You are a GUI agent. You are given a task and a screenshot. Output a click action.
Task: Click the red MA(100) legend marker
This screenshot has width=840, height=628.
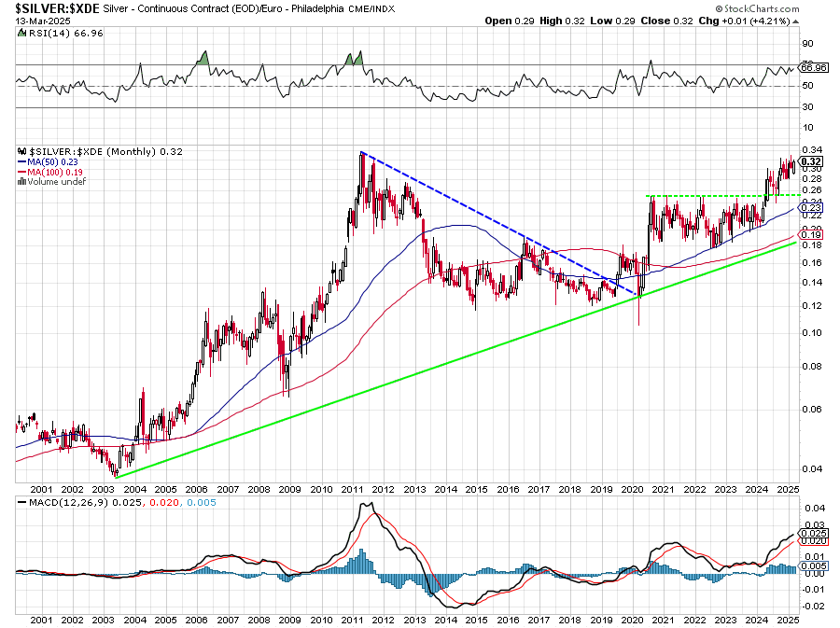[x=23, y=172]
